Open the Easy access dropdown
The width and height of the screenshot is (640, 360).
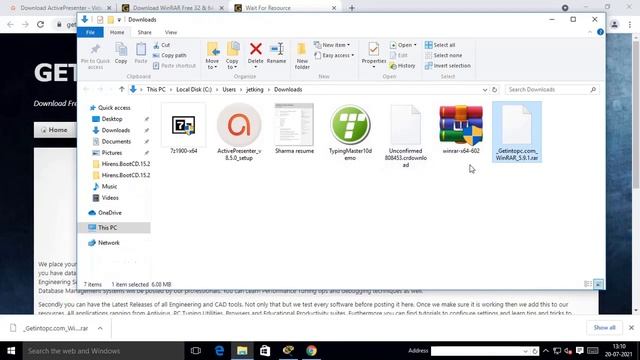(334, 55)
